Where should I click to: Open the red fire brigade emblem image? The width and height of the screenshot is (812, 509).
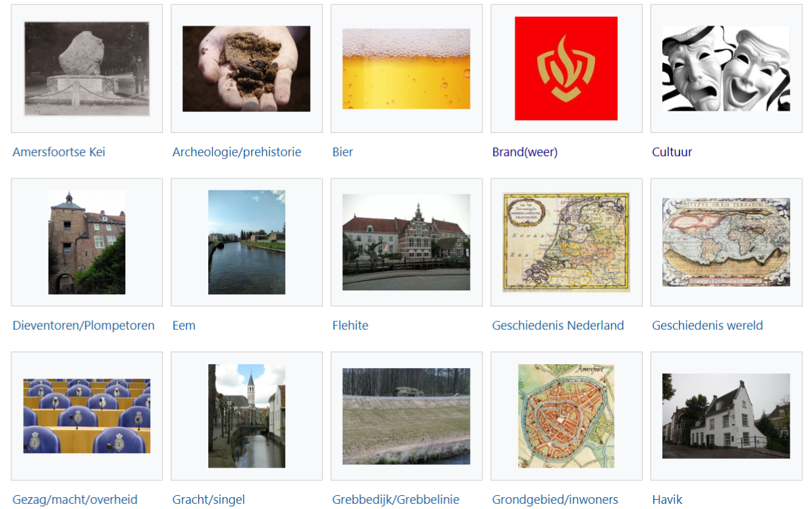coord(566,68)
